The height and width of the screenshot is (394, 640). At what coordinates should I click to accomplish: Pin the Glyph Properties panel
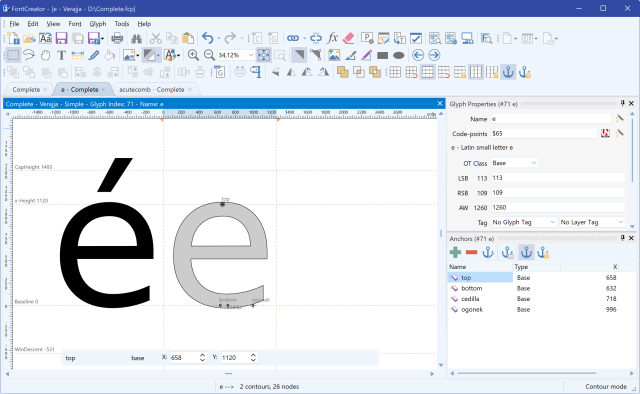coord(622,103)
